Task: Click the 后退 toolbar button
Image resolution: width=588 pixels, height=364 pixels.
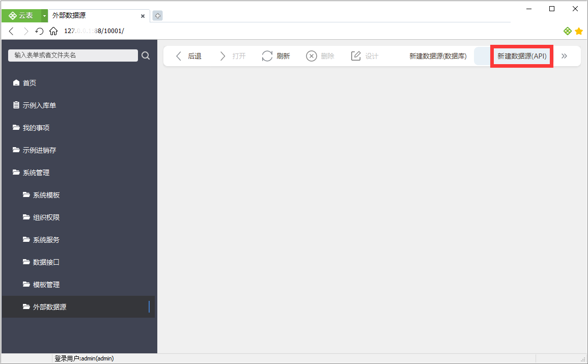Action: click(x=188, y=56)
